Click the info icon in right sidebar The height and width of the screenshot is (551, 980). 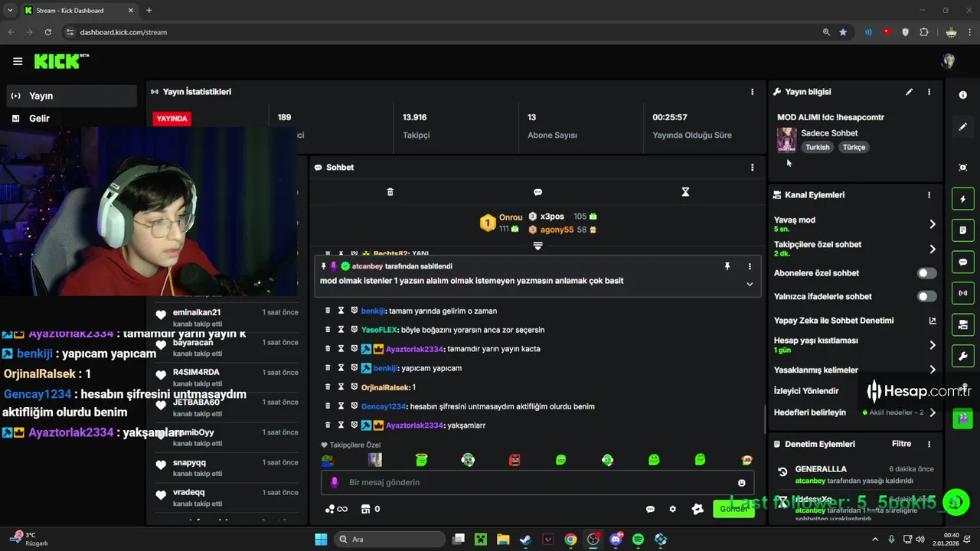pos(962,95)
